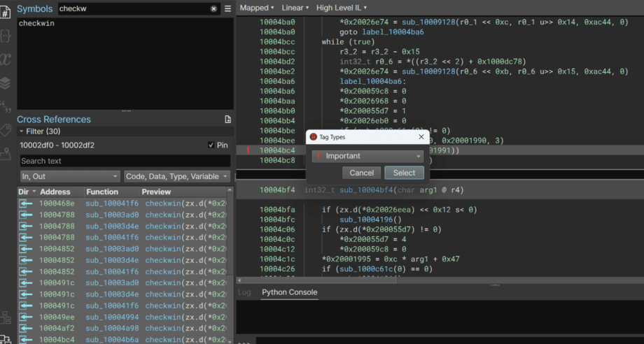
Task: Clear the Symbols search field
Action: (214, 9)
